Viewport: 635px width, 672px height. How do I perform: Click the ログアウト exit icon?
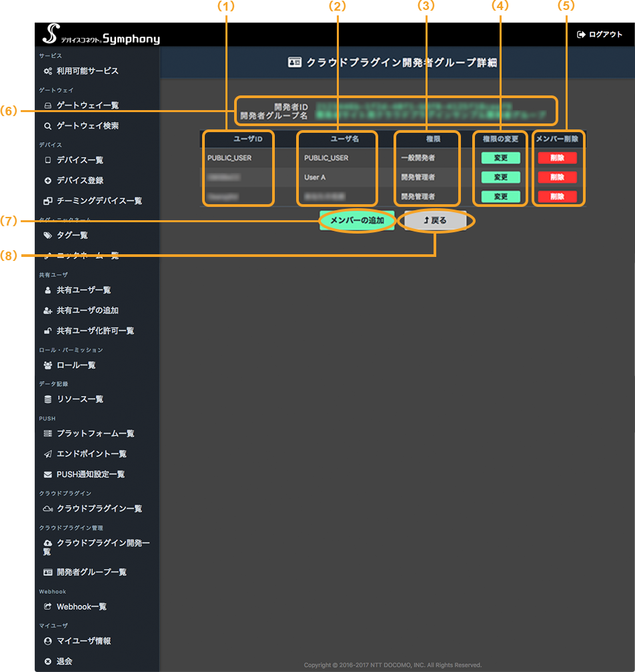(581, 35)
